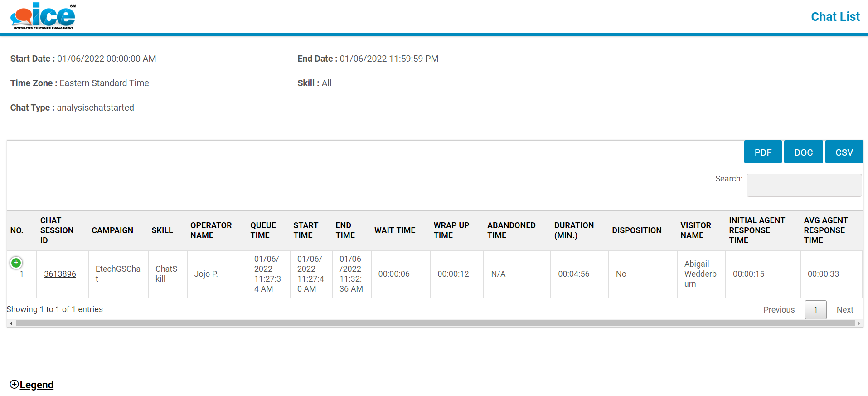The height and width of the screenshot is (396, 868).
Task: Sort by Operator Name column
Action: pyautogui.click(x=211, y=230)
